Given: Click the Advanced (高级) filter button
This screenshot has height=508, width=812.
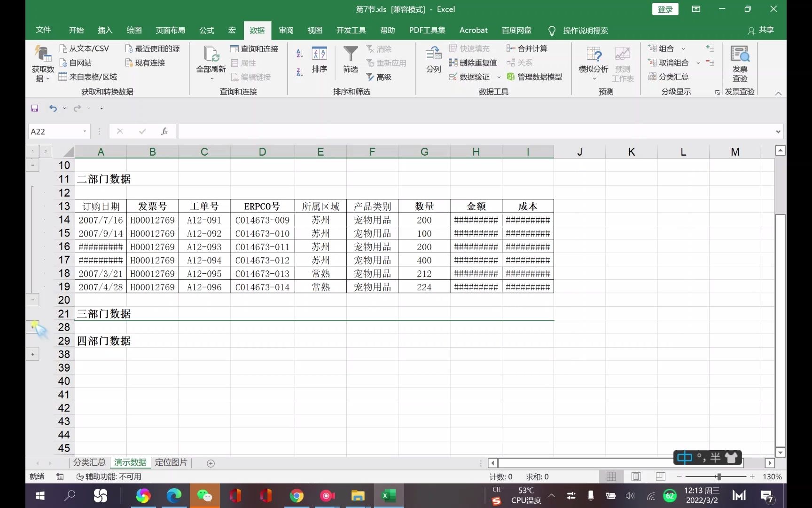Looking at the screenshot, I should (x=381, y=77).
